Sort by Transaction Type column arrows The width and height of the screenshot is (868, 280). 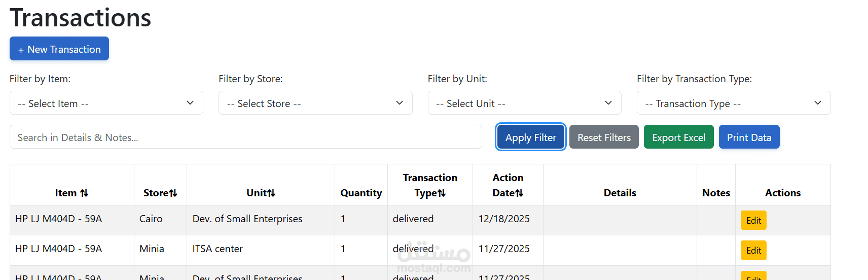point(442,193)
